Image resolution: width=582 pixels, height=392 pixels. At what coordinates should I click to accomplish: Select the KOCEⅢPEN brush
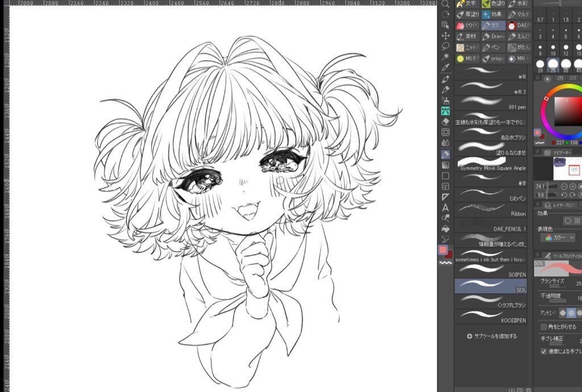click(x=490, y=316)
